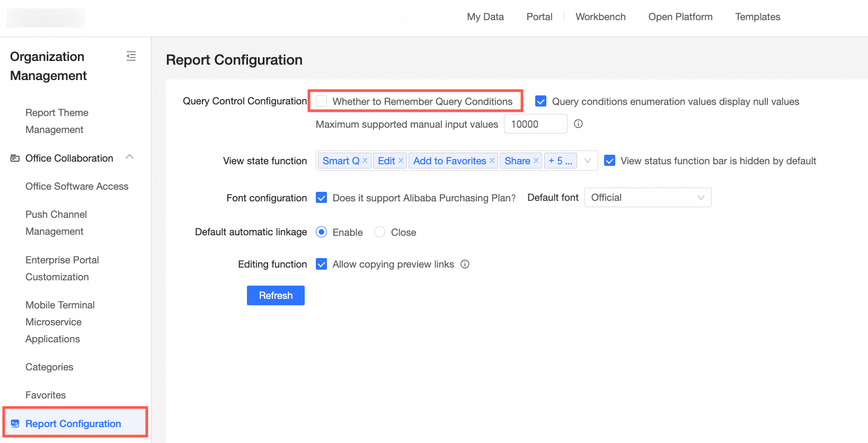
Task: Uncheck query conditions display null values
Action: (541, 101)
